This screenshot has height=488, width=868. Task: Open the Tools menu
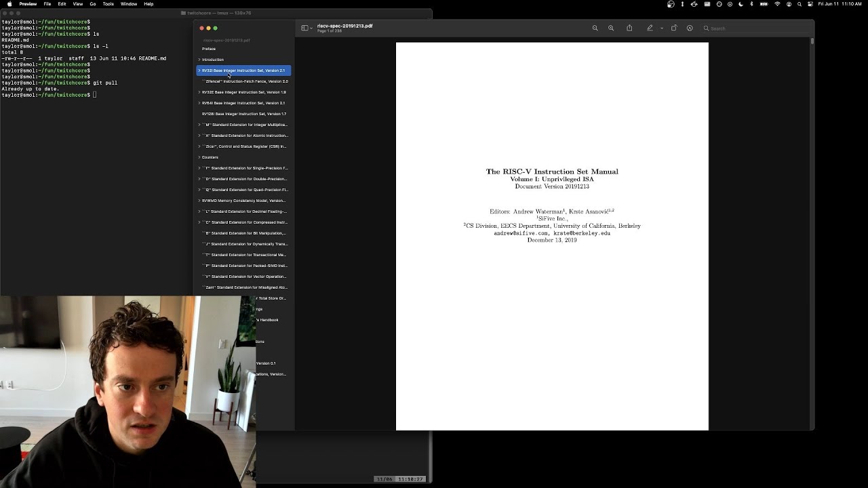pyautogui.click(x=108, y=4)
